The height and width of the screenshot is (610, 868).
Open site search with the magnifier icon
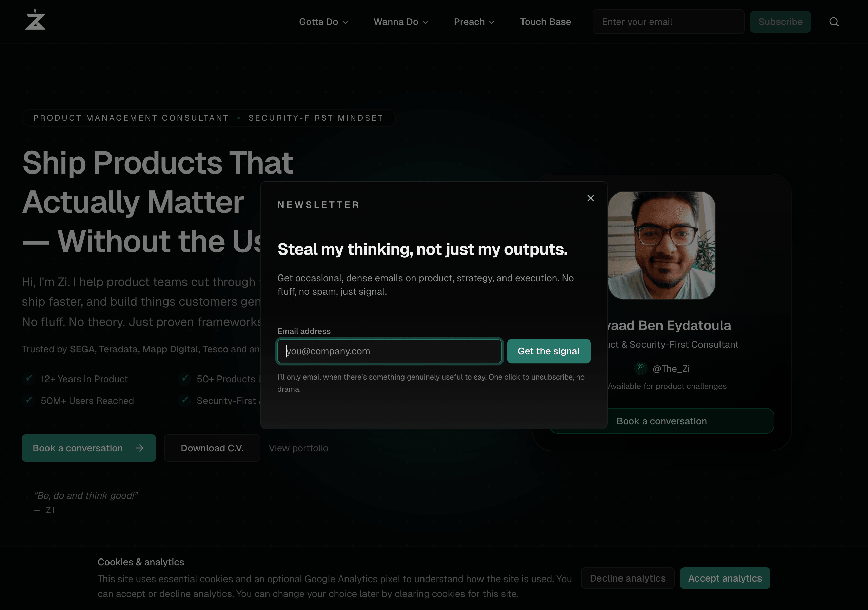point(834,22)
